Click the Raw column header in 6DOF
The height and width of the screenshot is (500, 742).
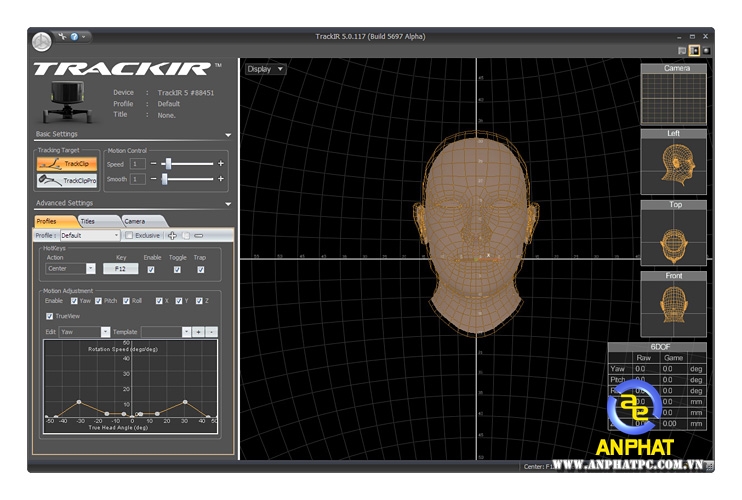(644, 358)
